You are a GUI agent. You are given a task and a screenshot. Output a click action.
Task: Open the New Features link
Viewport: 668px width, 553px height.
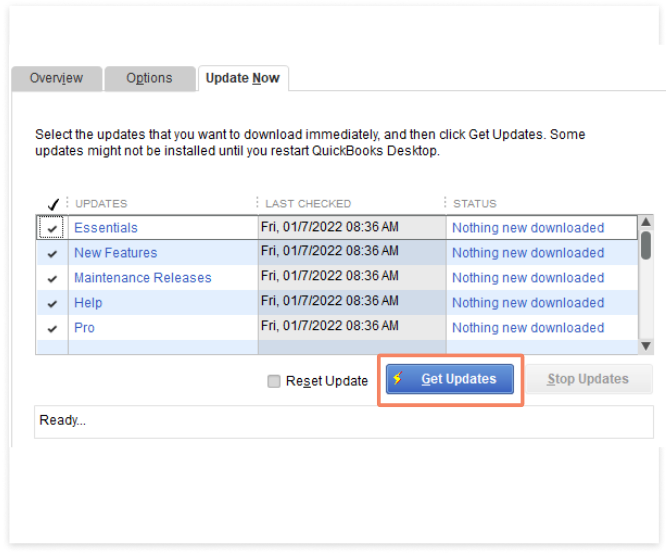pyautogui.click(x=116, y=253)
